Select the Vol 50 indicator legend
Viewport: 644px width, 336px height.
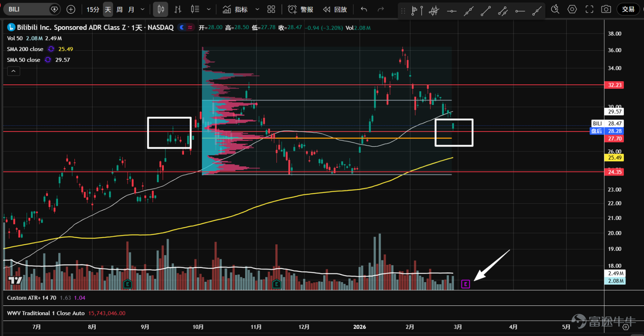pyautogui.click(x=15, y=38)
